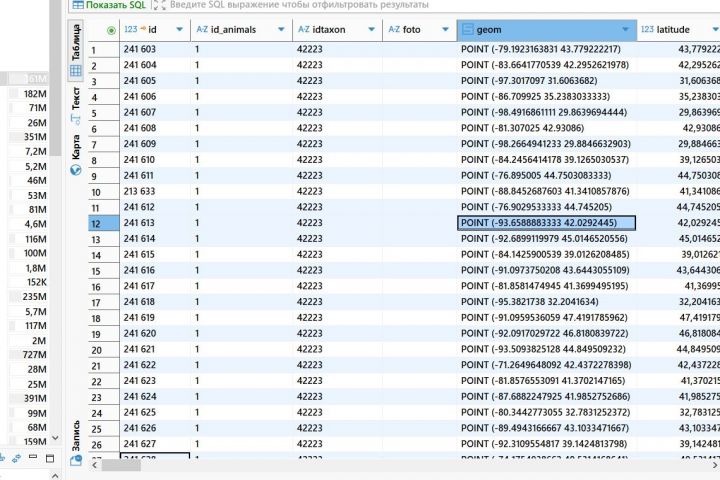Open the id_animals column dropdown arrow
Image resolution: width=720 pixels, height=480 pixels.
(281, 29)
